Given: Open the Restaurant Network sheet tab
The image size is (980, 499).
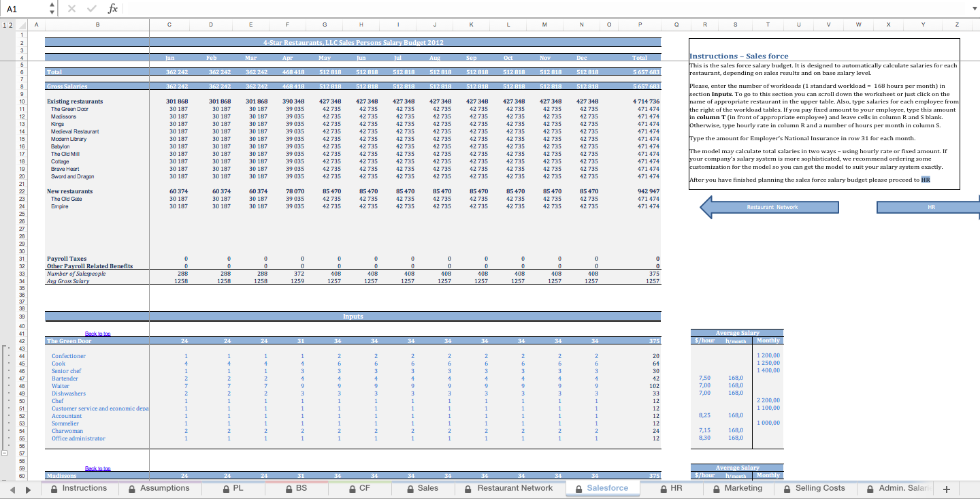Looking at the screenshot, I should [509, 488].
